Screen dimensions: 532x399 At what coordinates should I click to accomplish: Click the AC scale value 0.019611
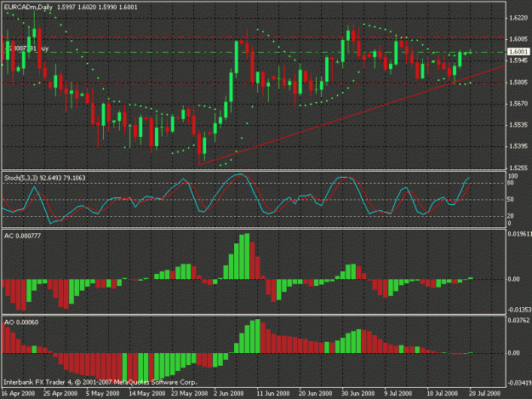[x=519, y=234]
